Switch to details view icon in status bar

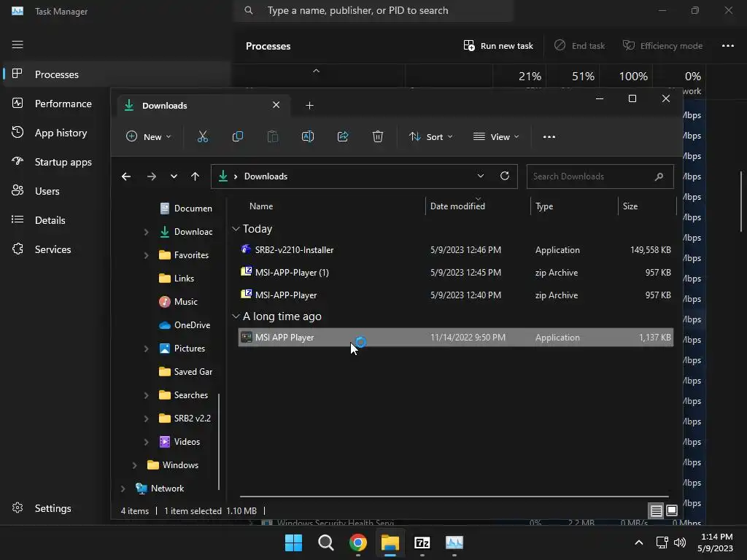coord(656,511)
